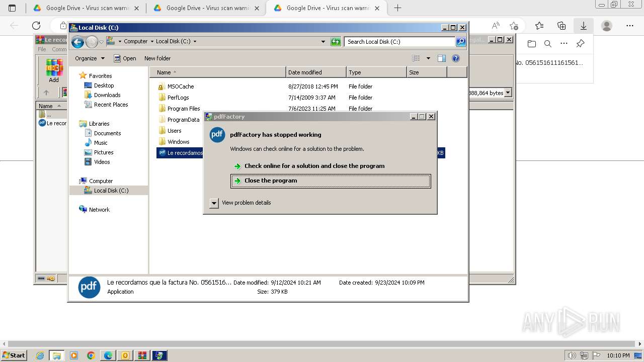The width and height of the screenshot is (644, 362).
Task: Click Close the program option
Action: (331, 181)
